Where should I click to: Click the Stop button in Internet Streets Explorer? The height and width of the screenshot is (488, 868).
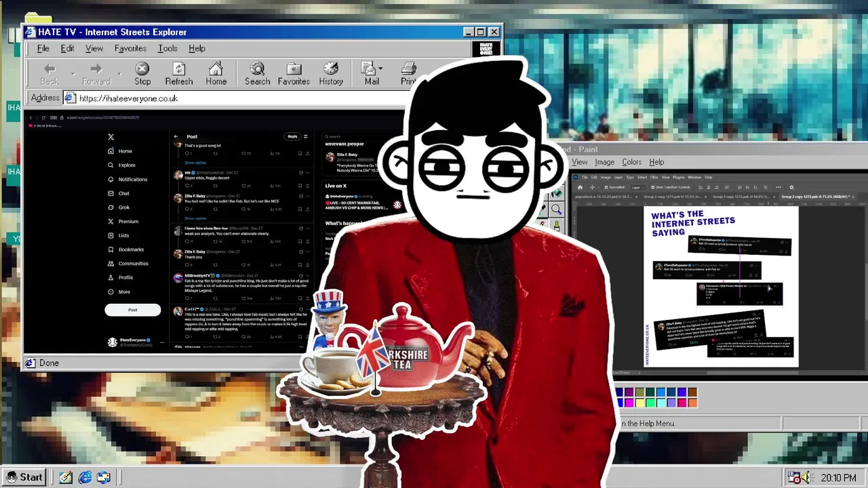coord(142,74)
